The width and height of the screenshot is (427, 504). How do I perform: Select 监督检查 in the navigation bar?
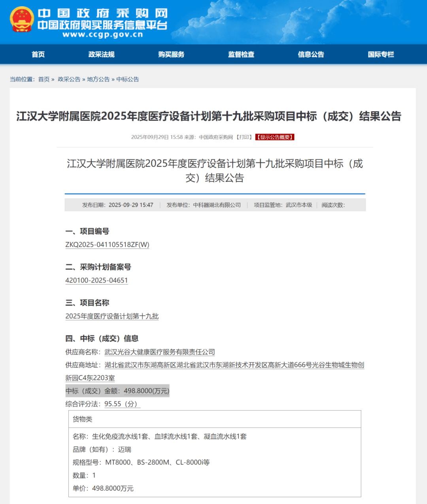tap(241, 55)
